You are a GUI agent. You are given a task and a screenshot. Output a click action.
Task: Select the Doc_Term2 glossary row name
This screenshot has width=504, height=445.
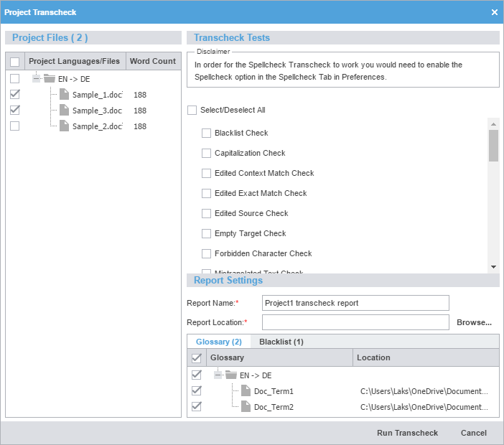(274, 407)
